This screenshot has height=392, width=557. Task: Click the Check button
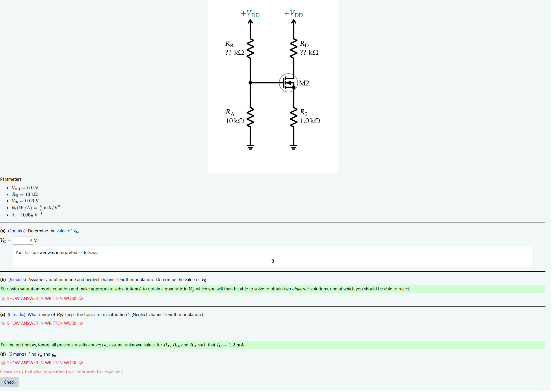pos(10,382)
